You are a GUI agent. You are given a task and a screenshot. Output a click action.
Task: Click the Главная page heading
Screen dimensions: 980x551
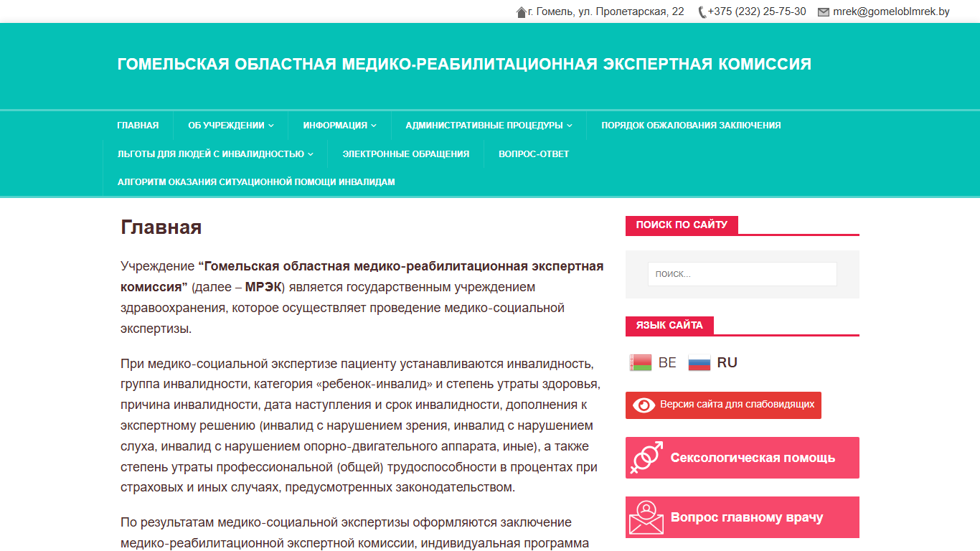161,227
